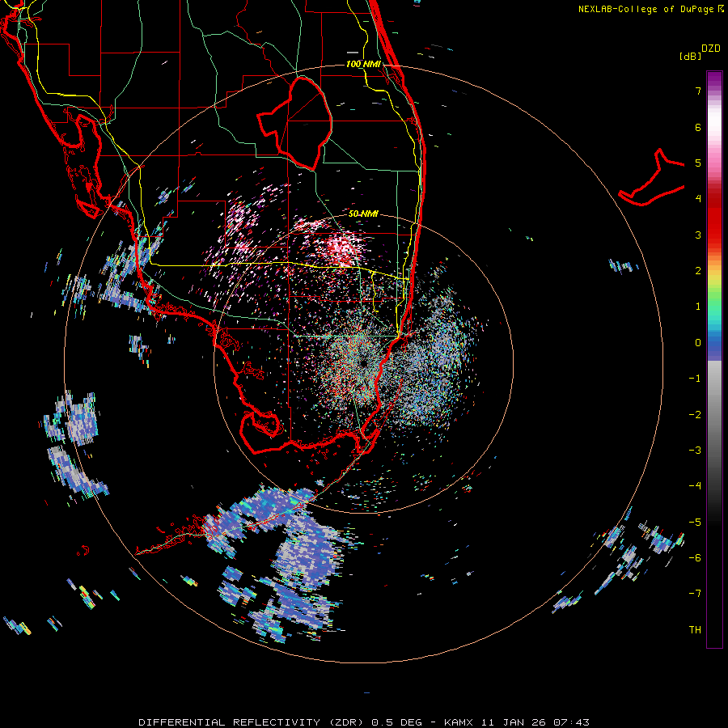This screenshot has width=728, height=728.
Task: Click the scale value 0 on legend
Action: tap(698, 343)
